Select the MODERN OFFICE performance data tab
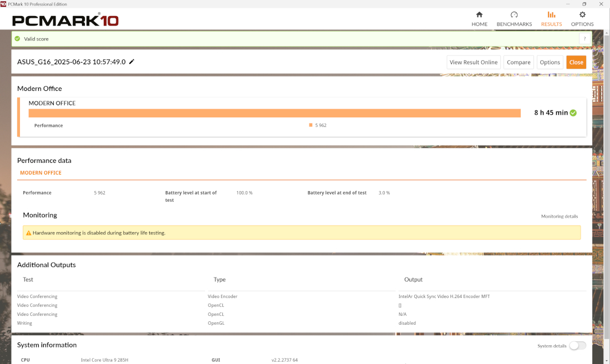The width and height of the screenshot is (610, 364). pos(40,173)
